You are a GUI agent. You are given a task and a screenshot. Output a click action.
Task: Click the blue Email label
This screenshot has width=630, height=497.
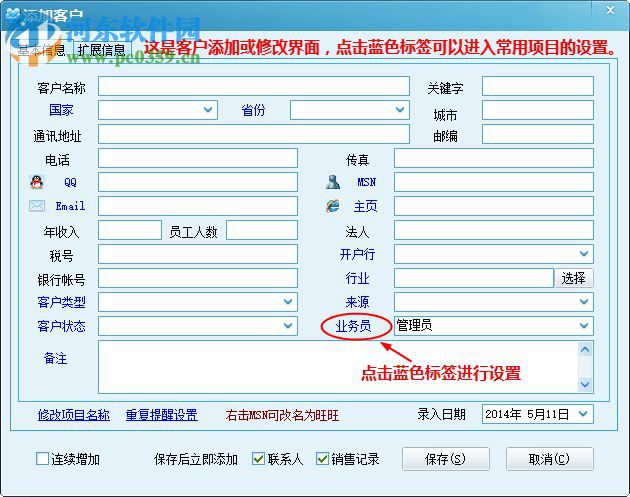tap(70, 206)
